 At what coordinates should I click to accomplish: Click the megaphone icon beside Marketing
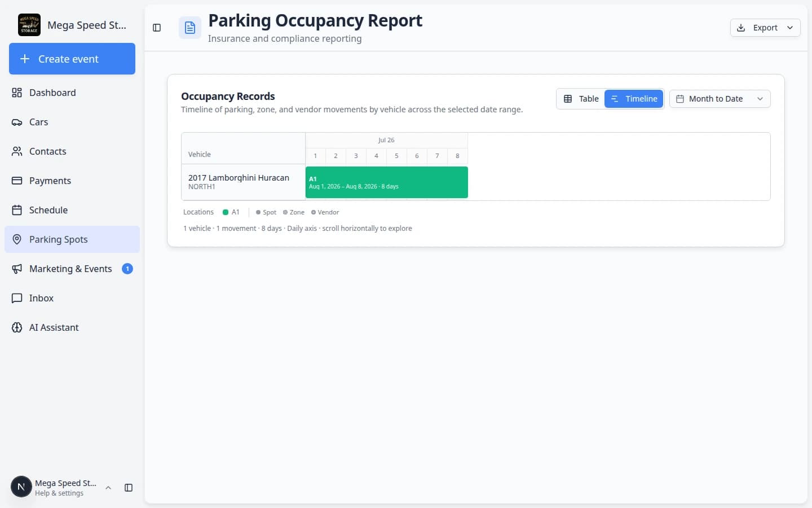(17, 269)
